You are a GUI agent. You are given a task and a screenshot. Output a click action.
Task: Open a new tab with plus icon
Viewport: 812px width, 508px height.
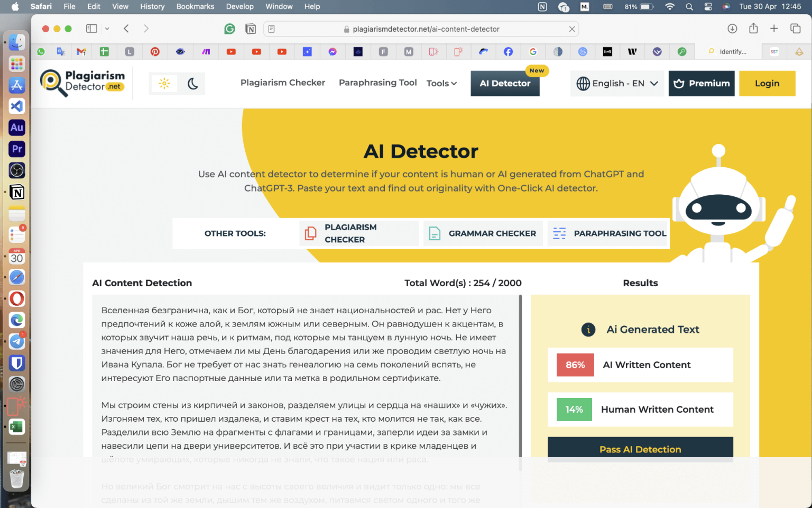click(774, 29)
